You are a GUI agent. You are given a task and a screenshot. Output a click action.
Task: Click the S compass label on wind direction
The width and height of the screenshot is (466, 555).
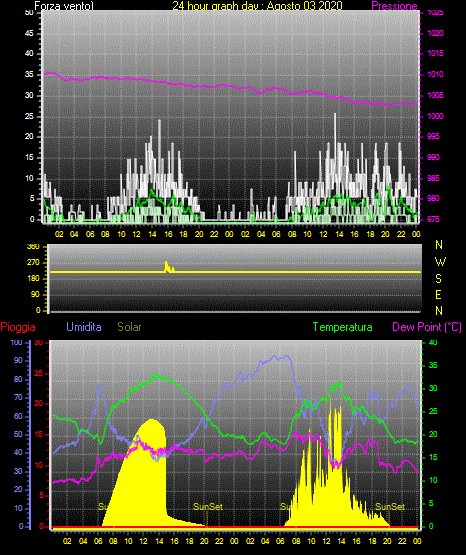tap(438, 279)
